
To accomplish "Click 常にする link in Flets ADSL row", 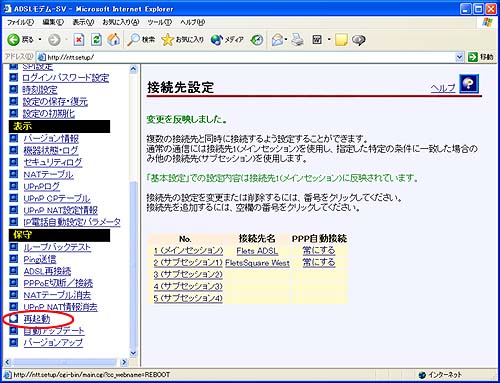I will tap(319, 250).
